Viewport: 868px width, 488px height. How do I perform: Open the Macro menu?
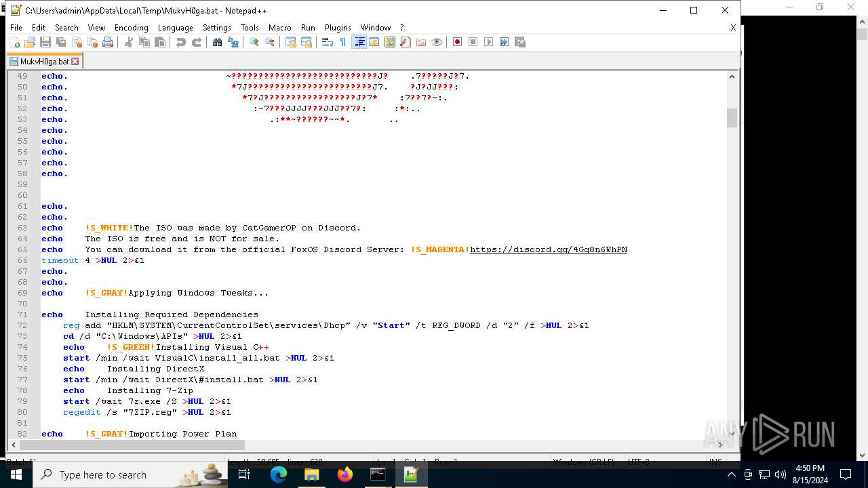tap(280, 28)
